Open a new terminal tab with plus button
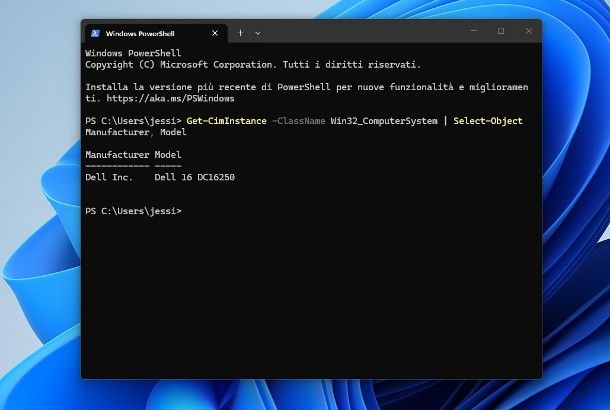 point(240,33)
